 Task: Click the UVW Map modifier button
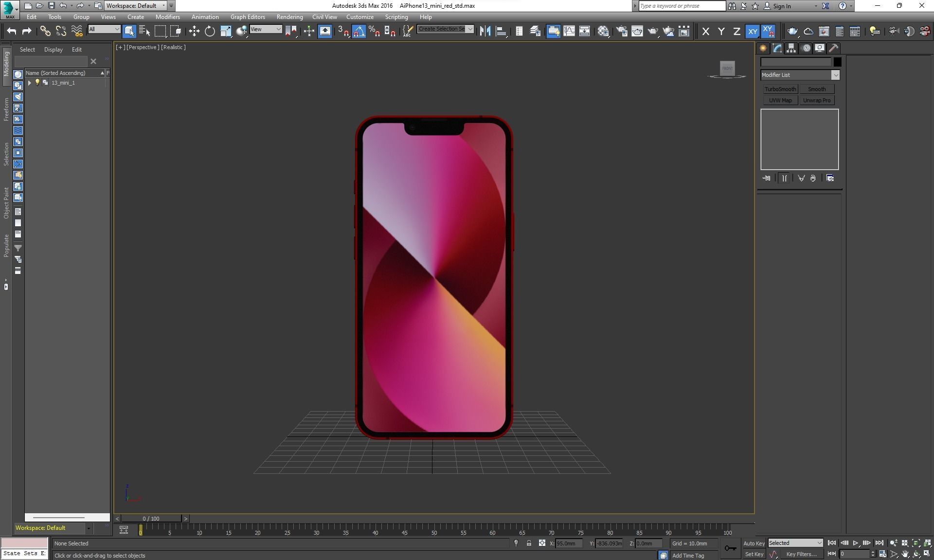click(780, 100)
